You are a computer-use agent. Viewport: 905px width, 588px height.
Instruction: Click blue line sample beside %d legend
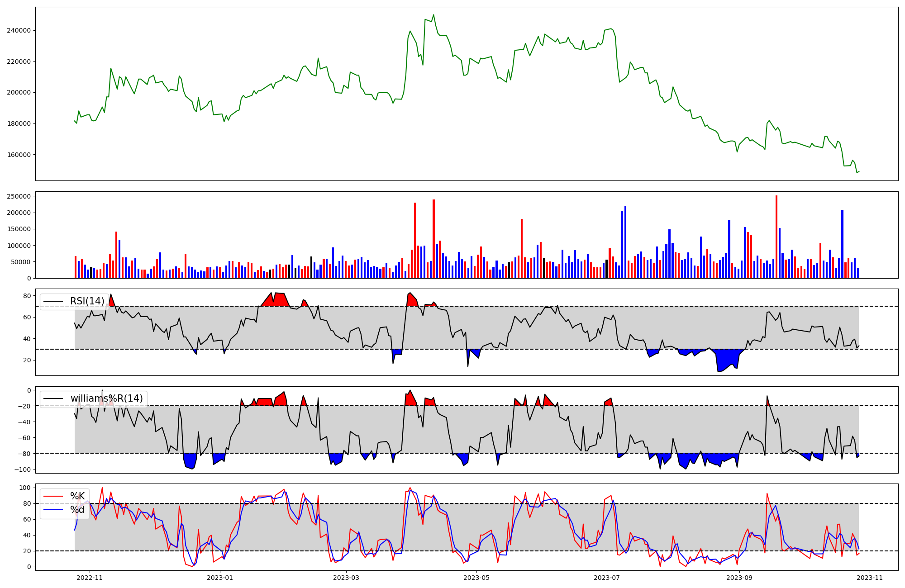click(x=53, y=510)
